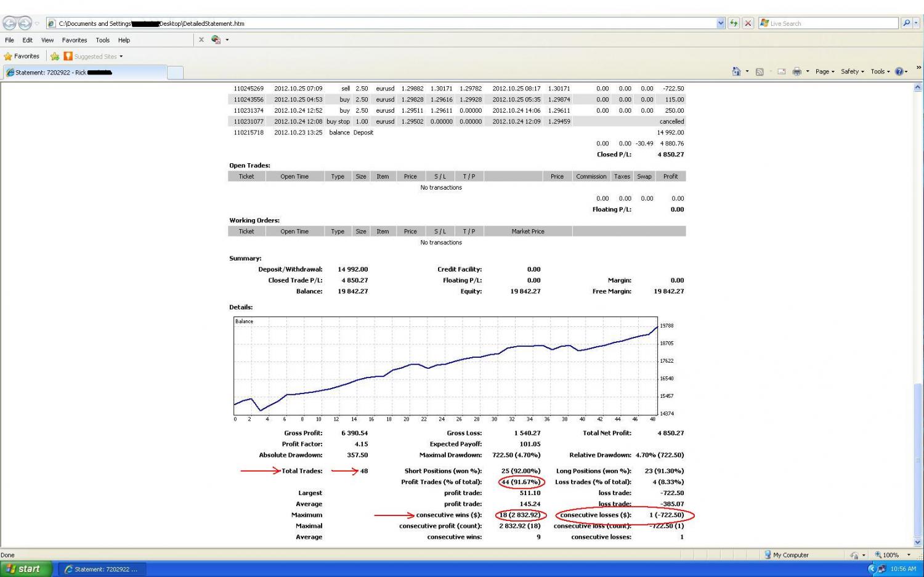
Task: Click the Gross Profit value 6 390.54
Action: pos(354,433)
